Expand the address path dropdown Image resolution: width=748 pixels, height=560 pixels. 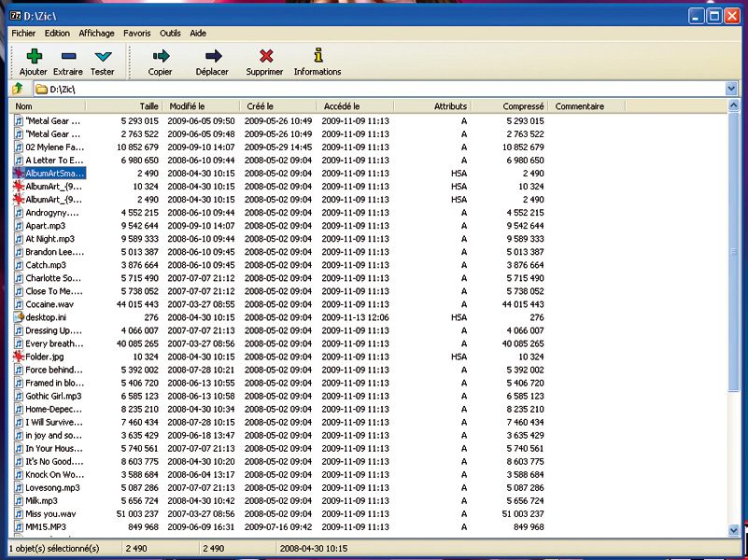[x=731, y=89]
